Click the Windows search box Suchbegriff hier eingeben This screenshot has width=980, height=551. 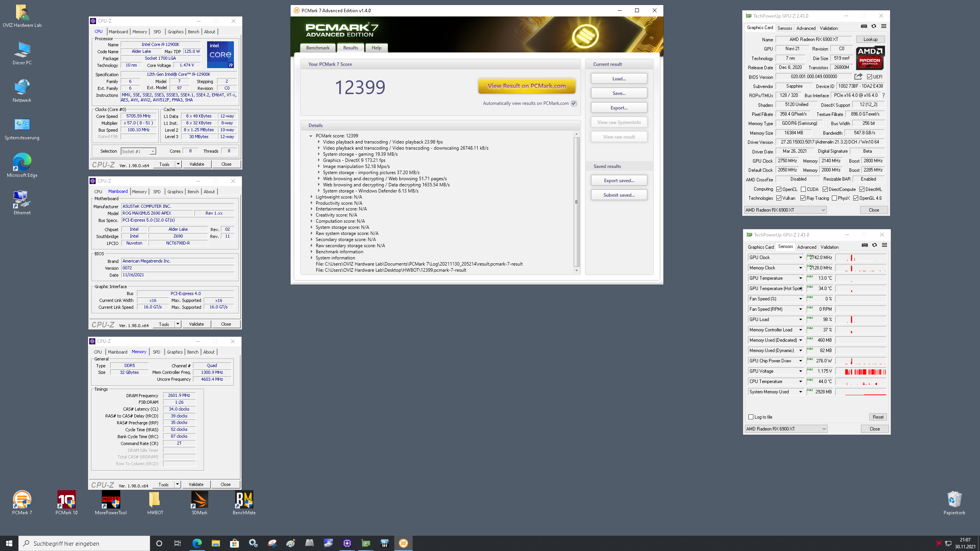click(x=84, y=543)
